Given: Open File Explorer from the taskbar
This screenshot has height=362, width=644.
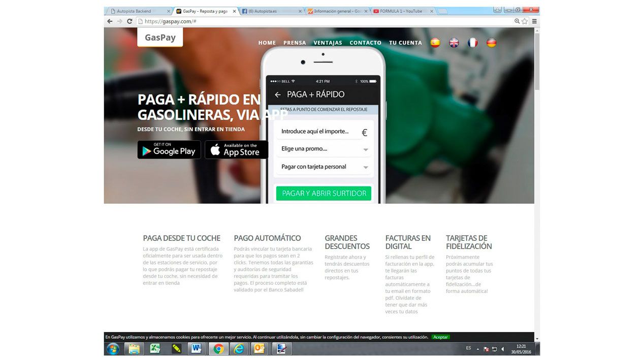Looking at the screenshot, I should pyautogui.click(x=134, y=349).
